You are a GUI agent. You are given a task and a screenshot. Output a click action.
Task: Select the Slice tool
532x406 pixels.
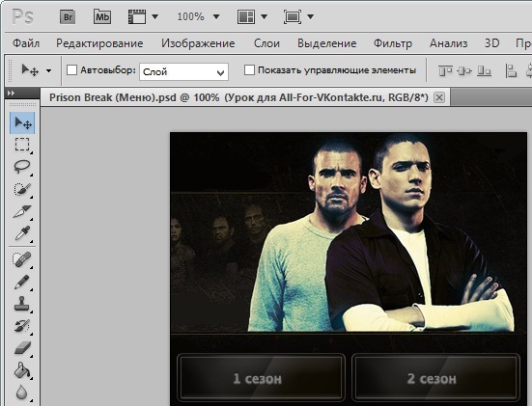pos(22,211)
